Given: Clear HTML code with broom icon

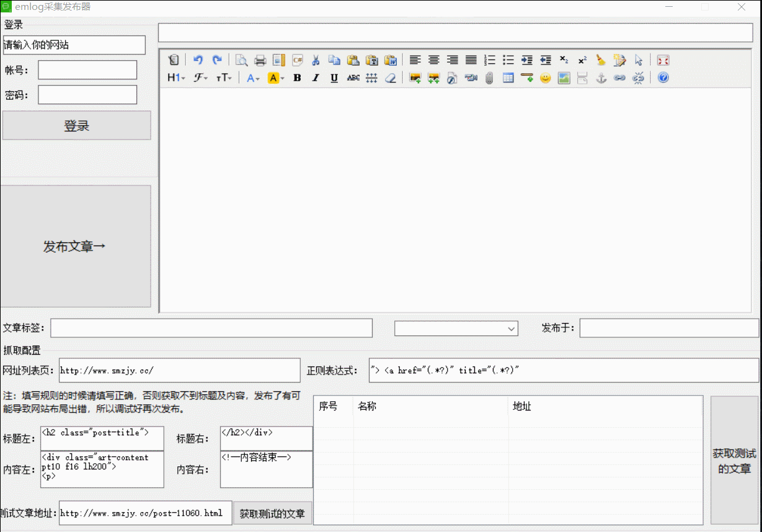Looking at the screenshot, I should pos(601,60).
